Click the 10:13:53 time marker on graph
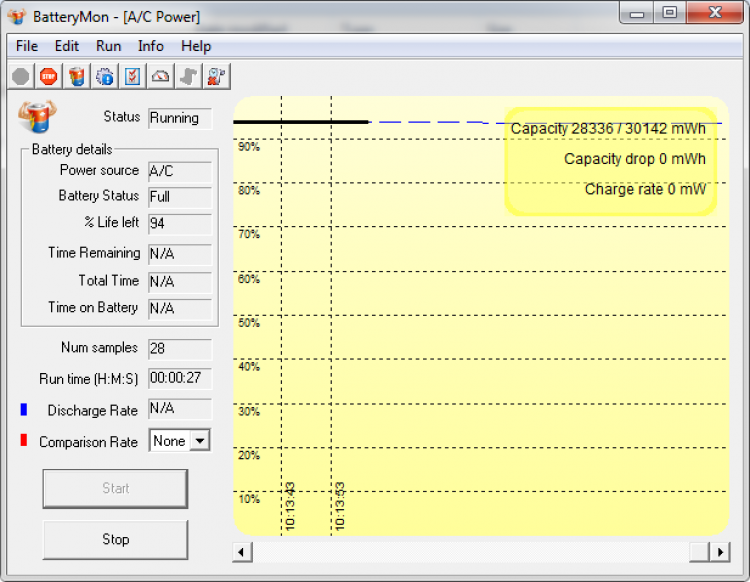The width and height of the screenshot is (750, 582). coord(340,506)
